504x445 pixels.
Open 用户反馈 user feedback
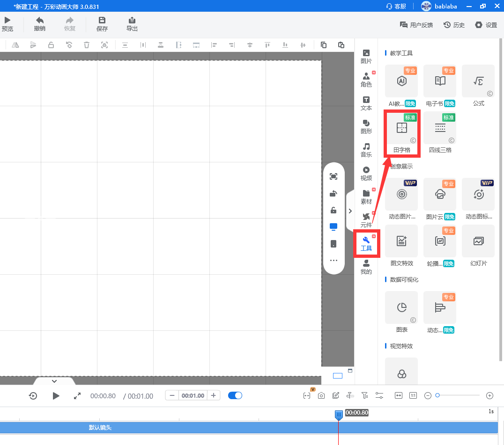pyautogui.click(x=416, y=25)
